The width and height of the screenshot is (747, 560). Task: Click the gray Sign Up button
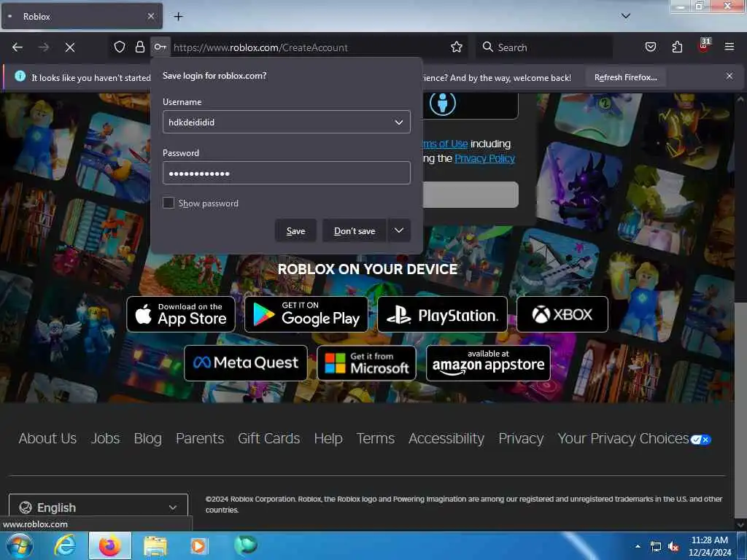point(471,194)
